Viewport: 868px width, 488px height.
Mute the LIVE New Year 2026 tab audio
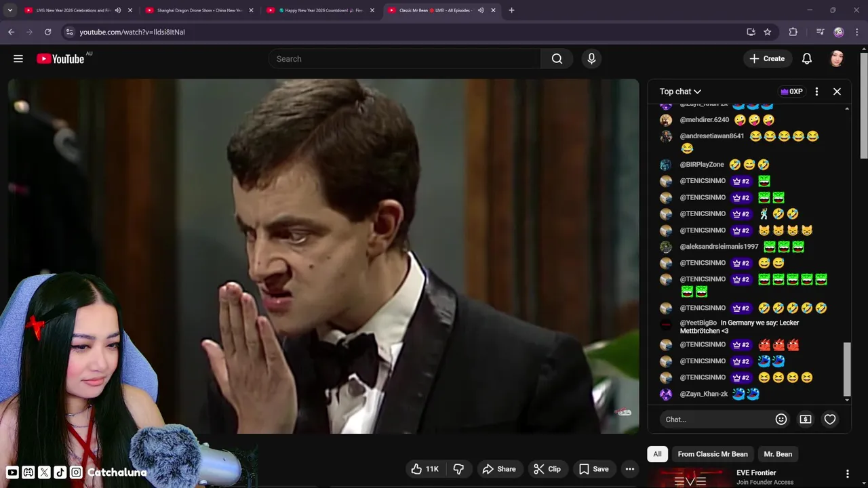pos(117,10)
